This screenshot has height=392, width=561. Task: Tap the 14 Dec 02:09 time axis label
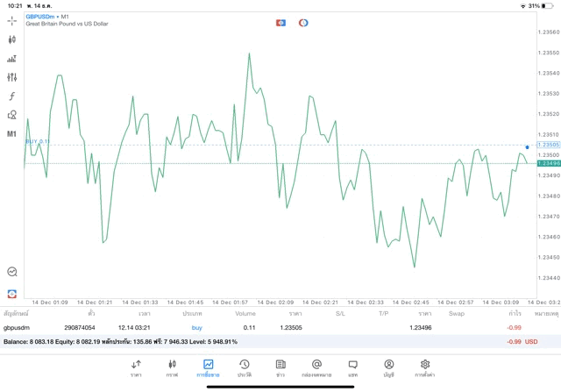point(275,303)
